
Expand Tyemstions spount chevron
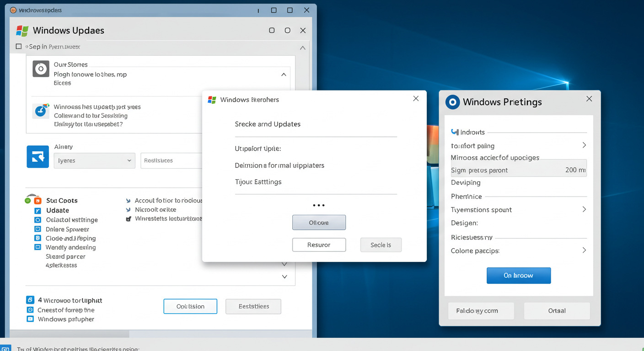click(x=584, y=209)
